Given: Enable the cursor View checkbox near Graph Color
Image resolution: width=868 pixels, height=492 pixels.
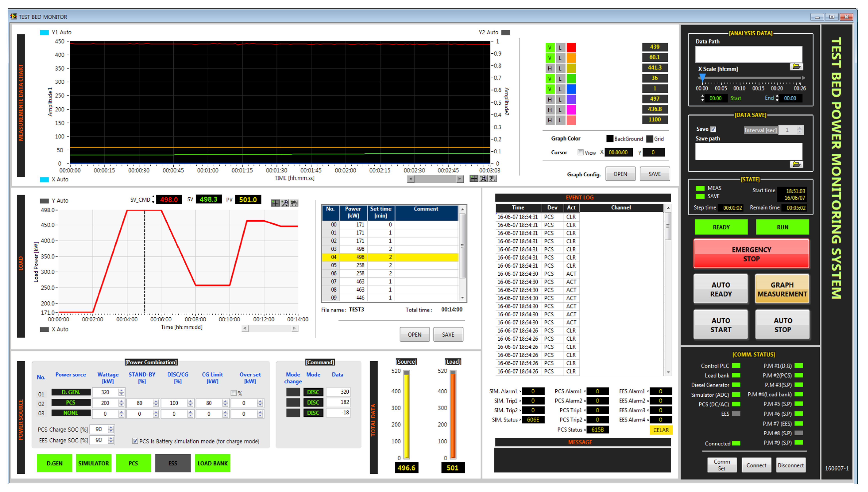Looking at the screenshot, I should [581, 152].
